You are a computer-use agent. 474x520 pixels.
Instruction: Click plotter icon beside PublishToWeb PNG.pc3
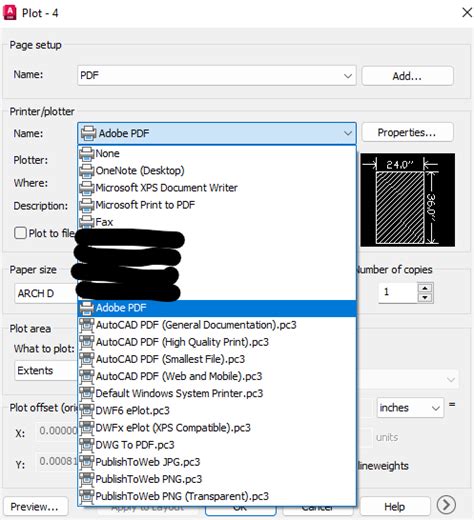(87, 479)
